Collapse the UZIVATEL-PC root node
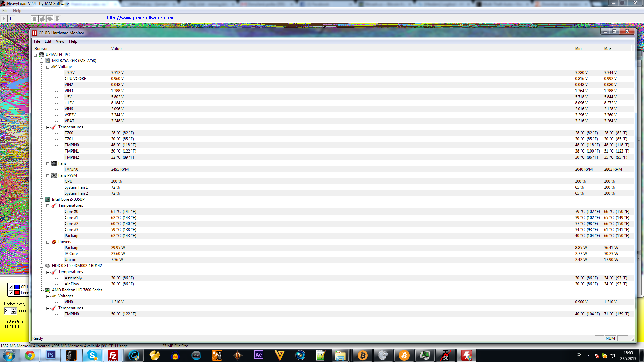 click(35, 55)
